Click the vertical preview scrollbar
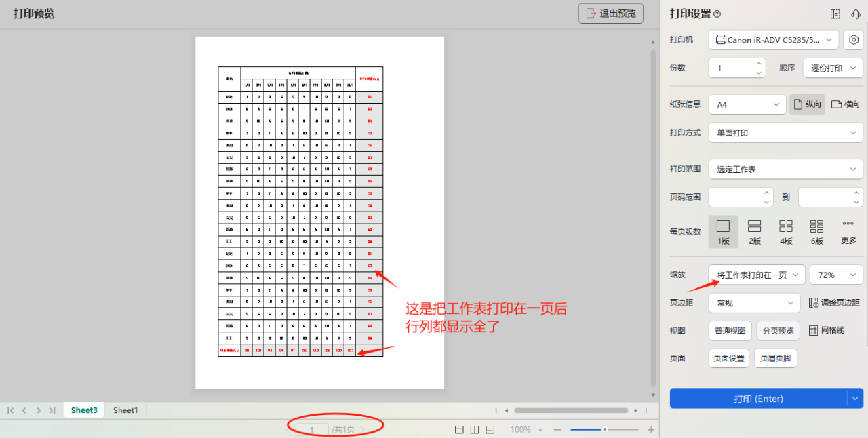 653,218
